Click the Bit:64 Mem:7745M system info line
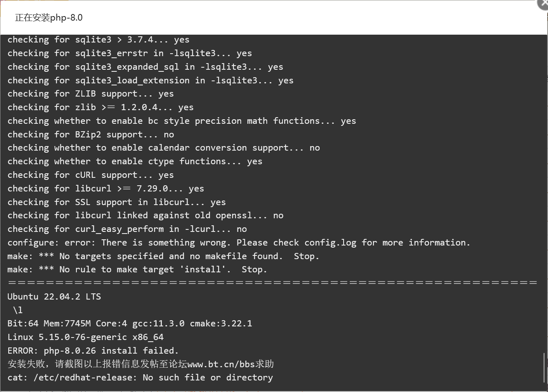The image size is (548, 392). tap(130, 324)
